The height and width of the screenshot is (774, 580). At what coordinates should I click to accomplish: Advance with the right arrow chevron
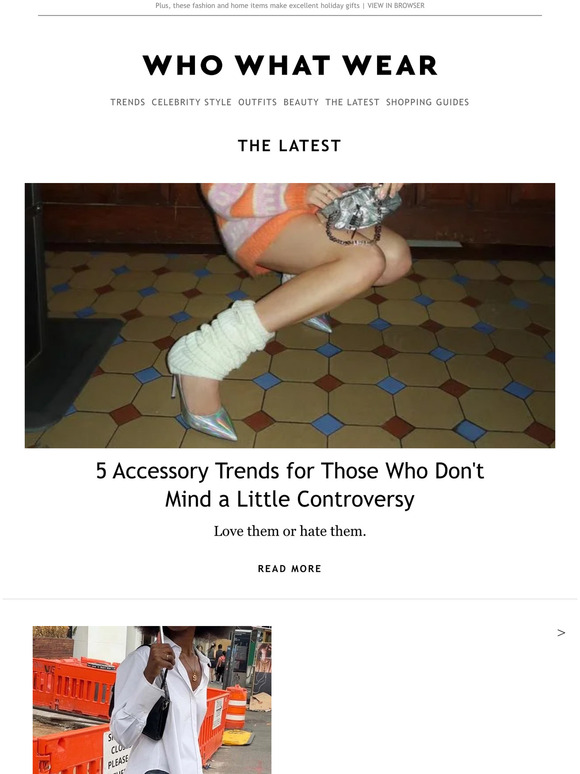click(561, 633)
